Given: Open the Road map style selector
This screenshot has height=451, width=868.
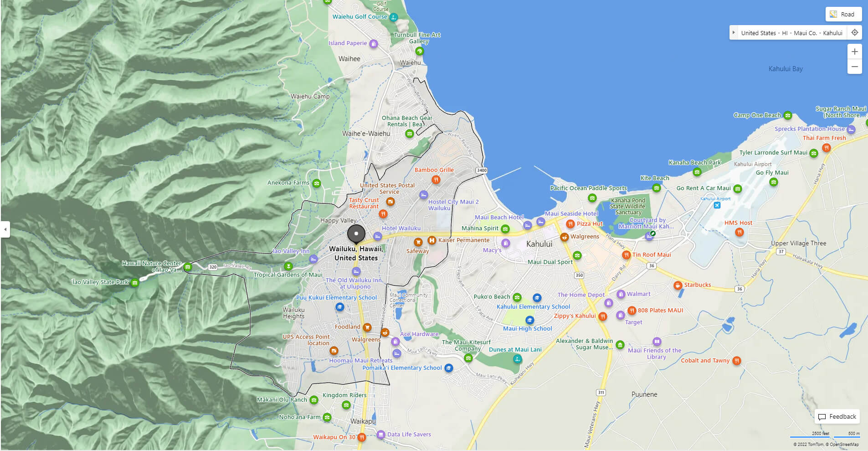Looking at the screenshot, I should [843, 14].
